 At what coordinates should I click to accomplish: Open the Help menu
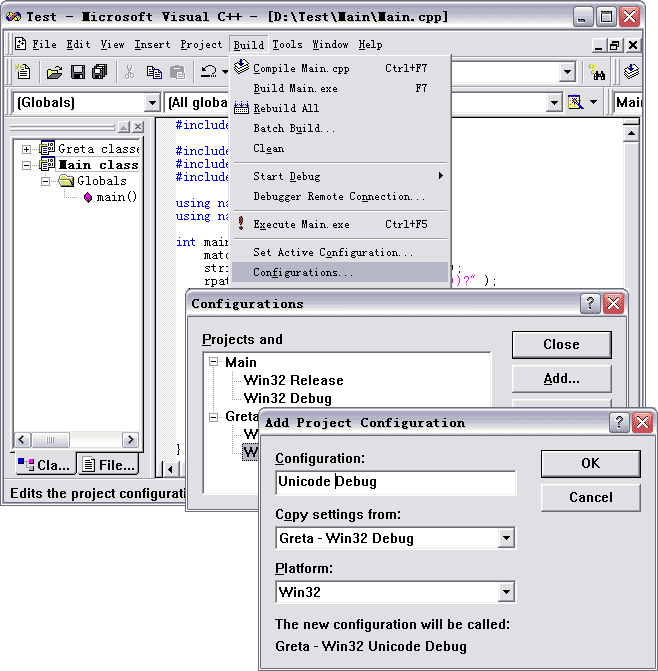point(370,44)
